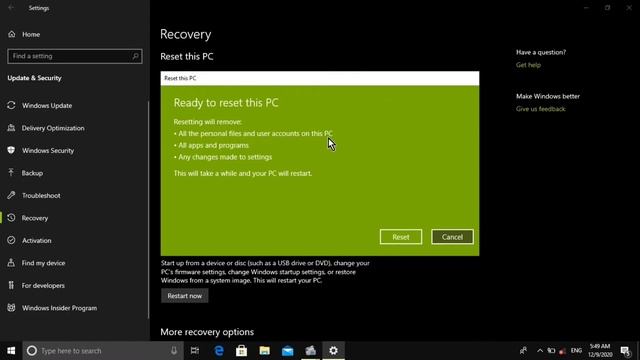Viewport: 640px width, 360px height.
Task: Click the taskbar search box
Action: (x=103, y=351)
